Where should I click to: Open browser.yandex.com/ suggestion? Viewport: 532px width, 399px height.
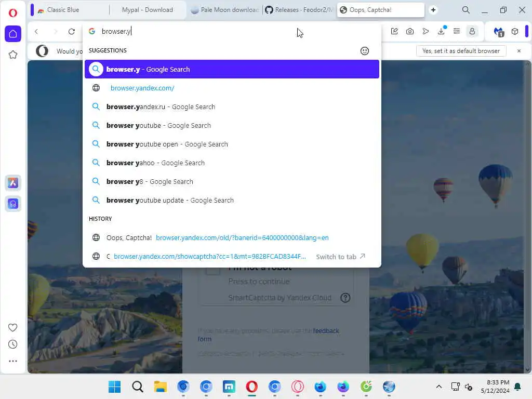point(232,88)
